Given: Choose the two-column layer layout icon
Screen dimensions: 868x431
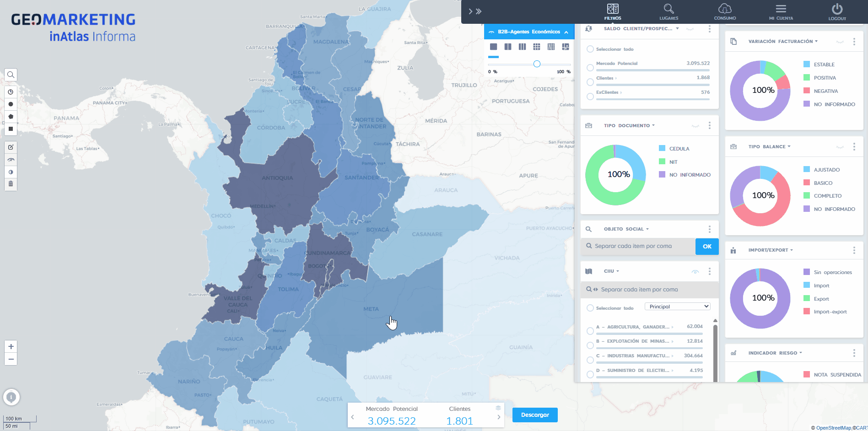Looking at the screenshot, I should coord(508,47).
